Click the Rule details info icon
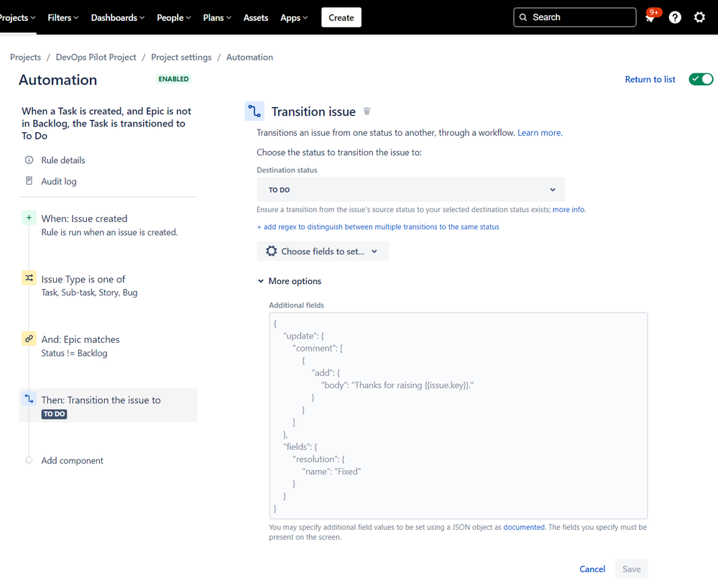This screenshot has width=718, height=588. (29, 160)
